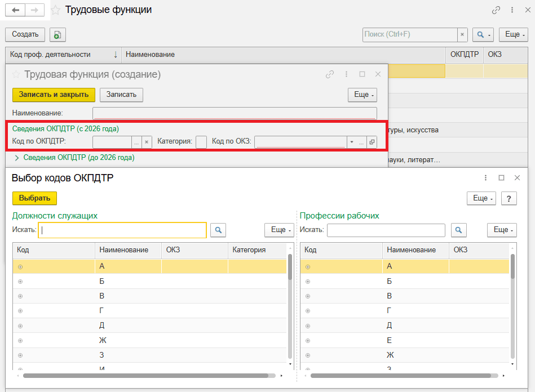
Task: Click search magnifier in Профессии рабочих
Action: (x=460, y=230)
